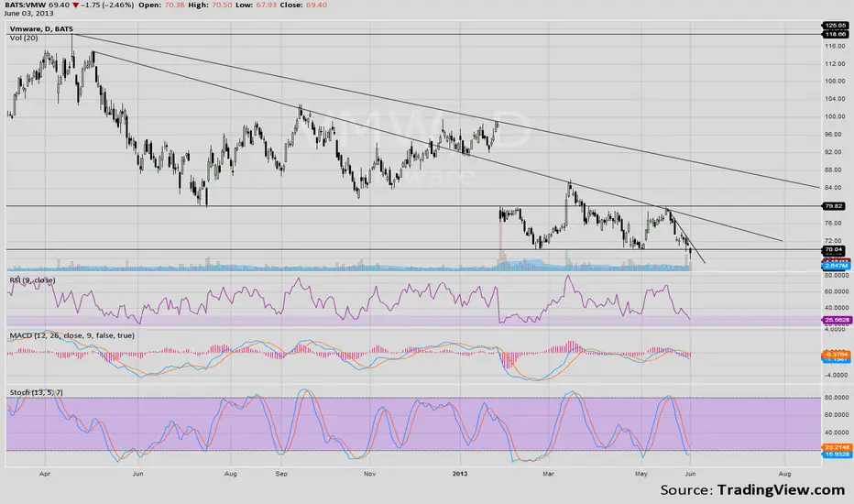The image size is (854, 504).
Task: Click the 96.00 price axis label
Action: click(835, 135)
